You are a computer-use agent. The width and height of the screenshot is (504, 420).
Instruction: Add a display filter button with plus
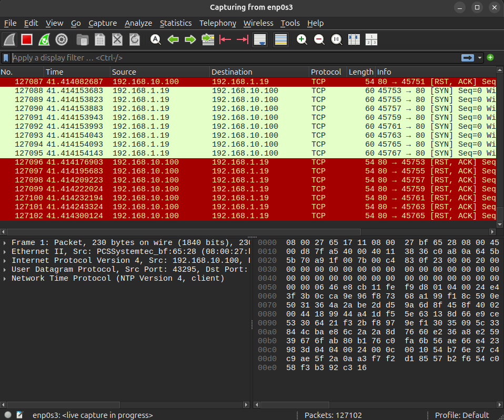(490, 57)
